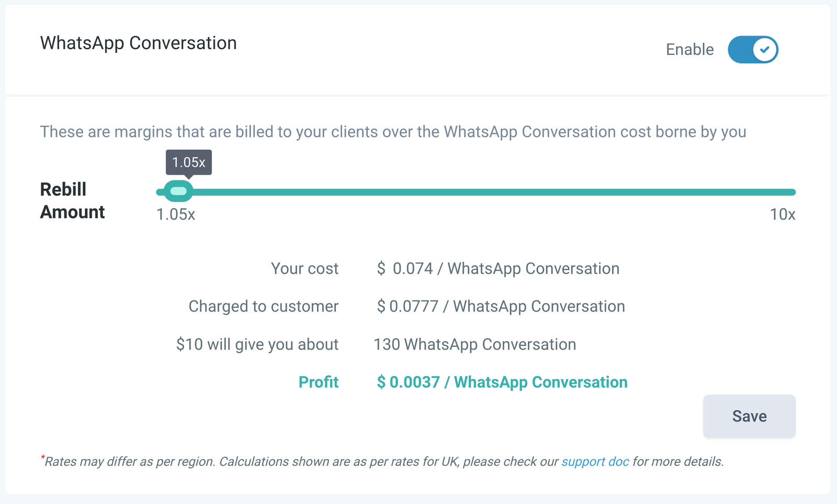Click the Enable label text
The image size is (837, 504).
(x=689, y=50)
